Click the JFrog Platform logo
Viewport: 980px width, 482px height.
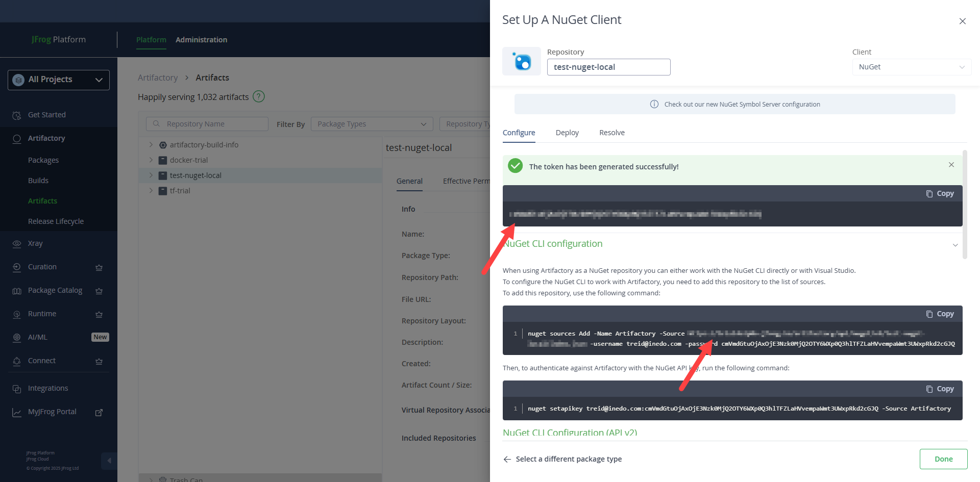click(58, 40)
